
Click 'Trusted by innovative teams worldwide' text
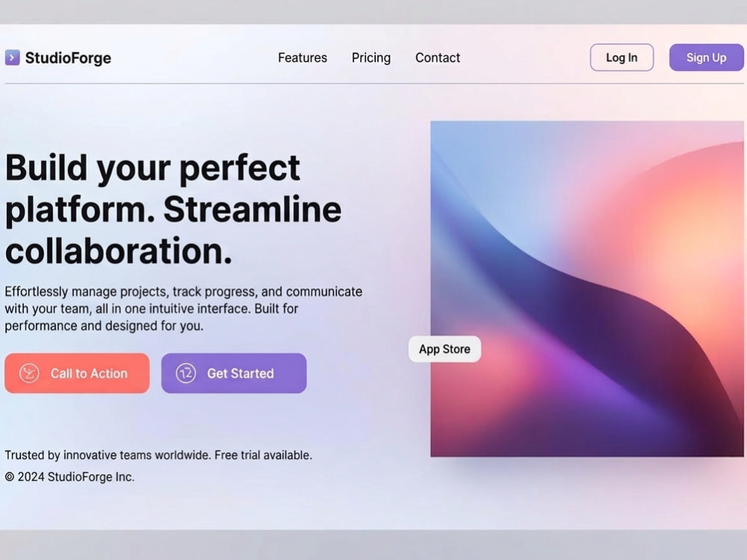pos(158,455)
